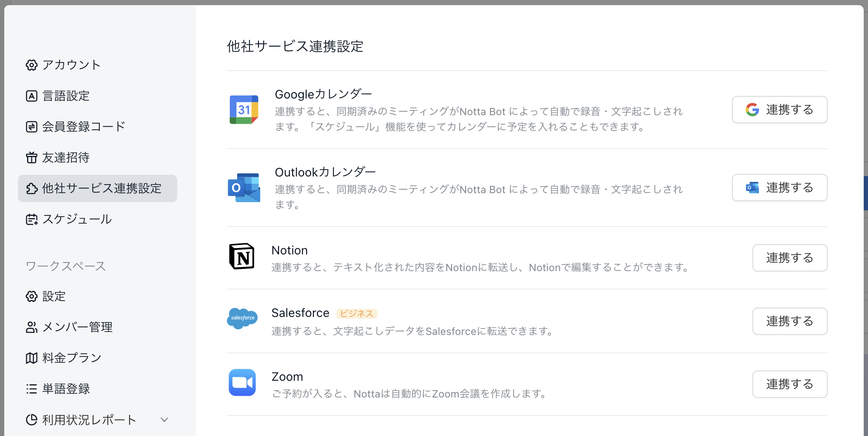Select the Google Calendar service icon

tap(244, 110)
